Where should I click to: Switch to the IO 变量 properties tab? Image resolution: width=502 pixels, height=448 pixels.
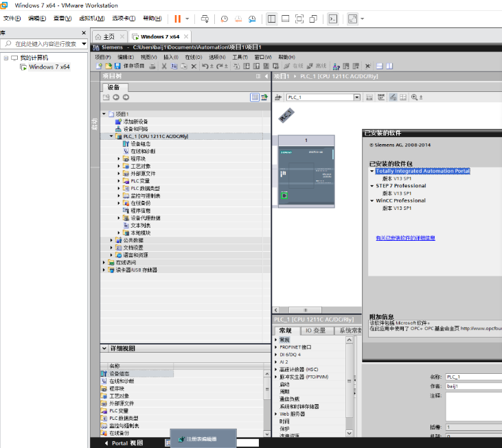[315, 331]
